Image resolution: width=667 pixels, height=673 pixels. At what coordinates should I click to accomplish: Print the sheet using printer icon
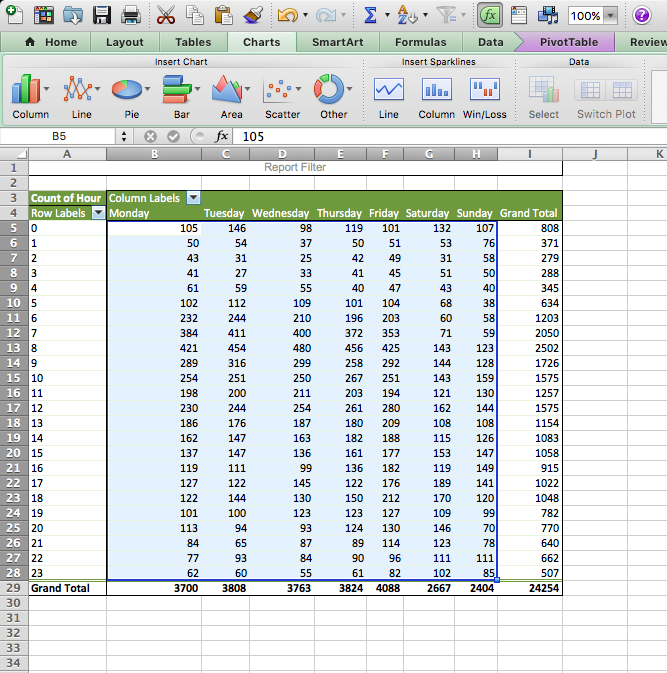point(130,15)
